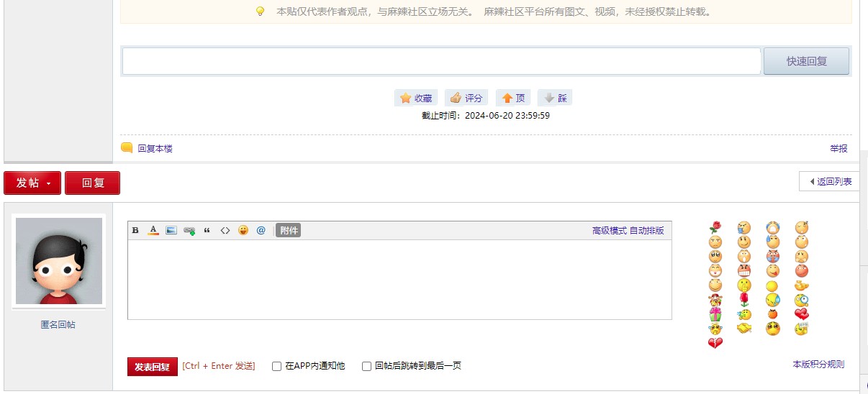This screenshot has width=868, height=394.
Task: Check 回帖后跳转到最后一页 option
Action: (366, 366)
